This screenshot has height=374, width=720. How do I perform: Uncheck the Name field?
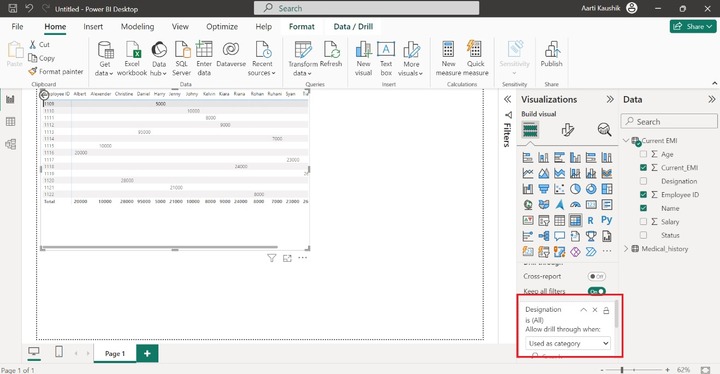643,208
